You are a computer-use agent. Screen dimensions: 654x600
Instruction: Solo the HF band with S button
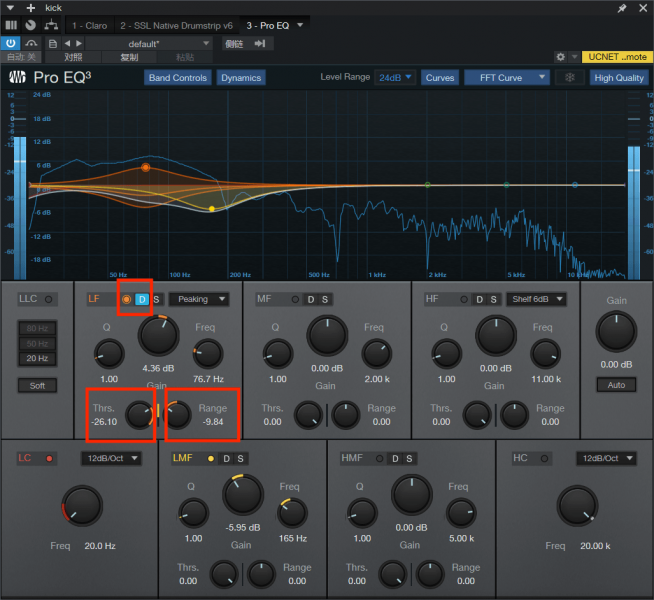pos(493,299)
